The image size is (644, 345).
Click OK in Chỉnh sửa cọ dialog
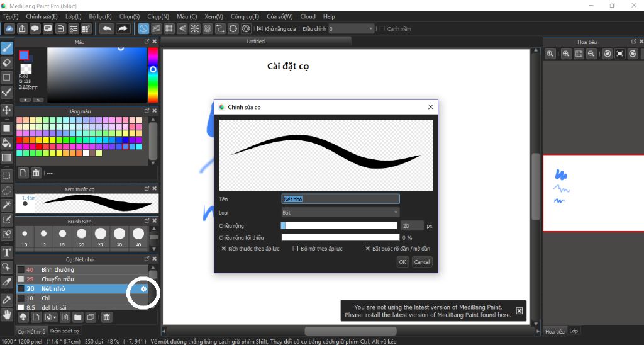pyautogui.click(x=402, y=262)
